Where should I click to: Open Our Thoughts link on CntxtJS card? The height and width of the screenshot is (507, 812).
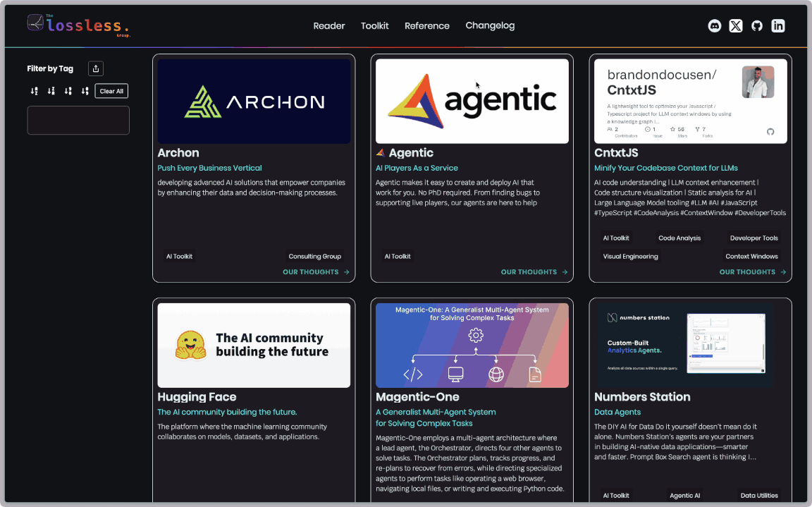753,272
